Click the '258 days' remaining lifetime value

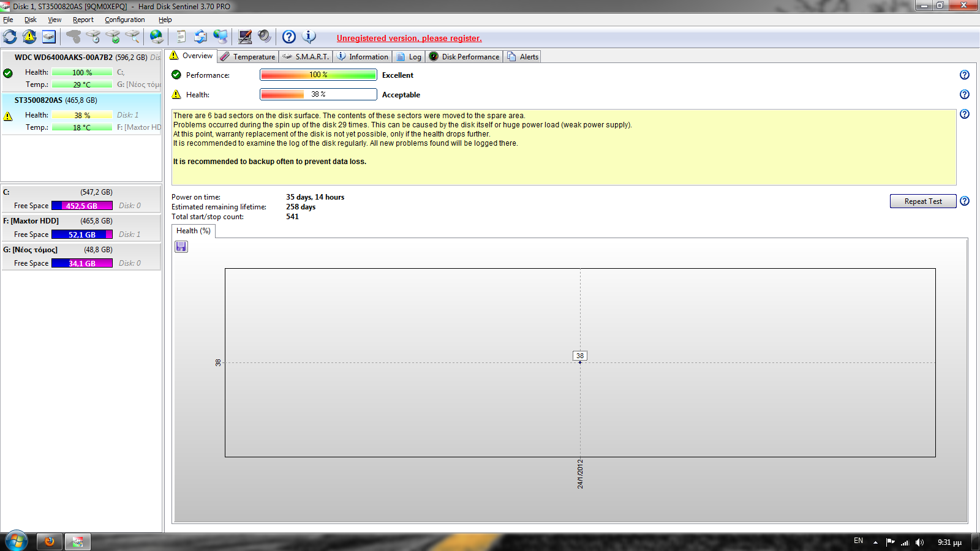pos(301,207)
